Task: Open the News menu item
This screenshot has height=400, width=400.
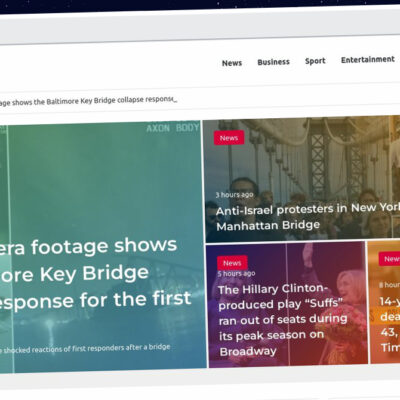Action: 232,63
